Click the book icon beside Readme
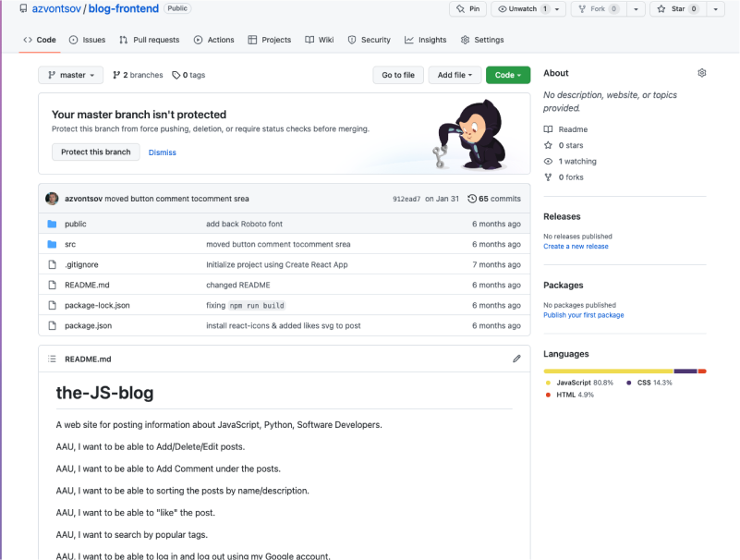The width and height of the screenshot is (740, 560). click(548, 128)
